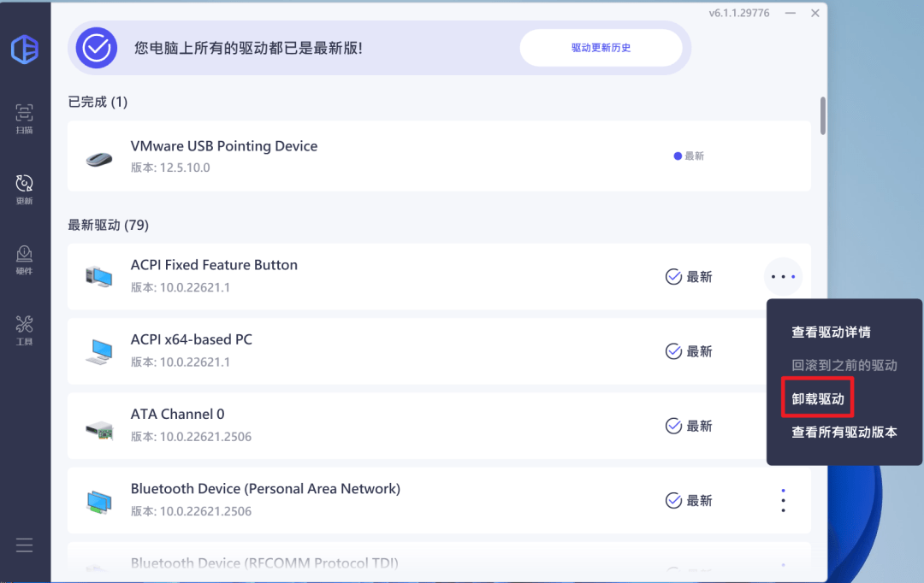Click the 最新驱动 (79) section header

pyautogui.click(x=108, y=225)
